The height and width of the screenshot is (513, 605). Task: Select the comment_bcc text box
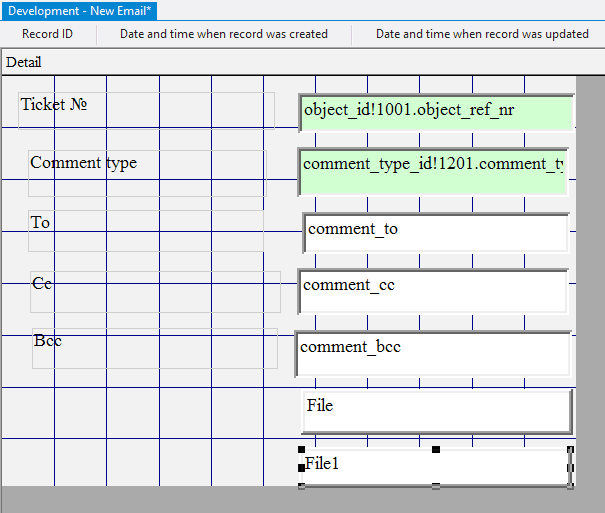tap(433, 352)
